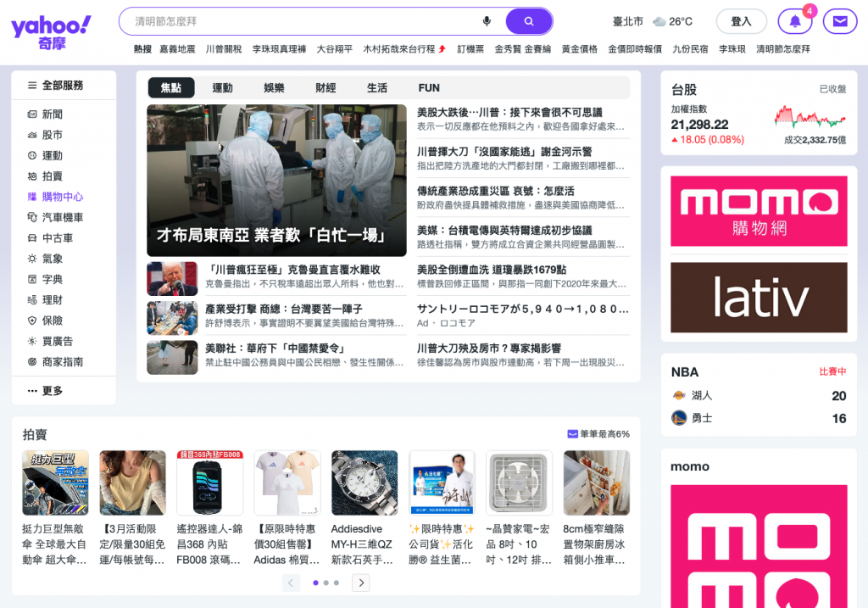The height and width of the screenshot is (608, 868).
Task: Switch to the 運動 news tab
Action: coord(223,87)
